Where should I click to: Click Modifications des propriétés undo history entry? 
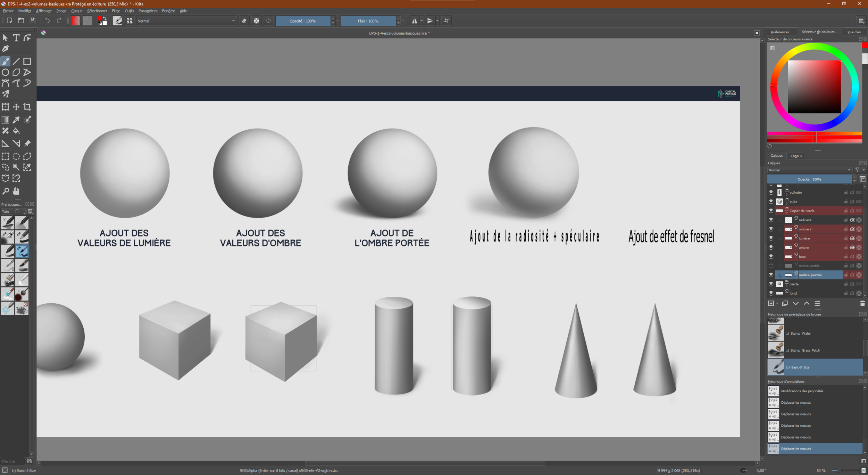[802, 391]
